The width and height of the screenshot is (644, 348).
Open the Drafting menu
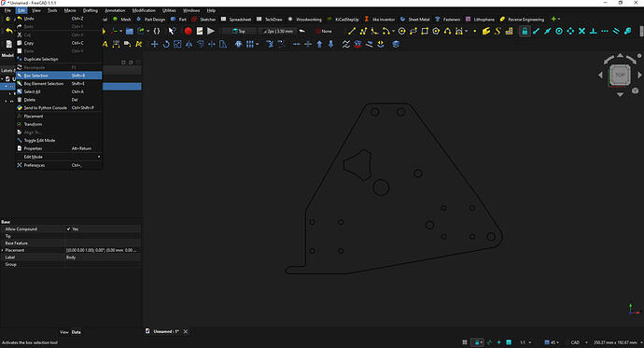pos(91,10)
